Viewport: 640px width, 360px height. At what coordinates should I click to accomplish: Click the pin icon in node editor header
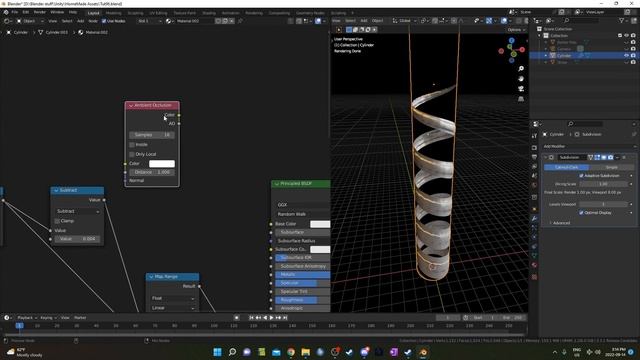point(240,21)
